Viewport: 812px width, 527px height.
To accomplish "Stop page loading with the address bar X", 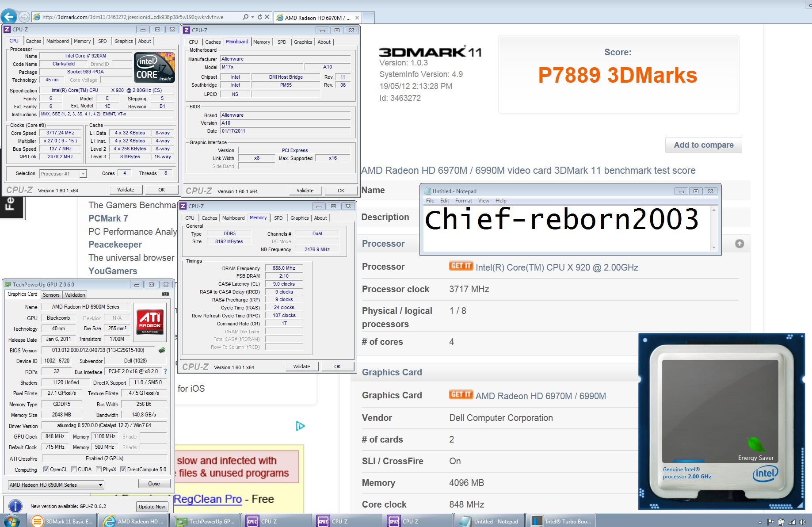I will (267, 17).
